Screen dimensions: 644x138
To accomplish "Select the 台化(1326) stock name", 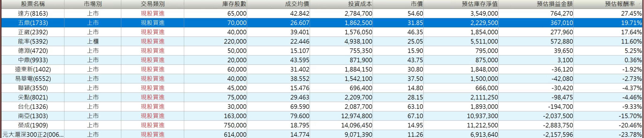I will (33, 107).
